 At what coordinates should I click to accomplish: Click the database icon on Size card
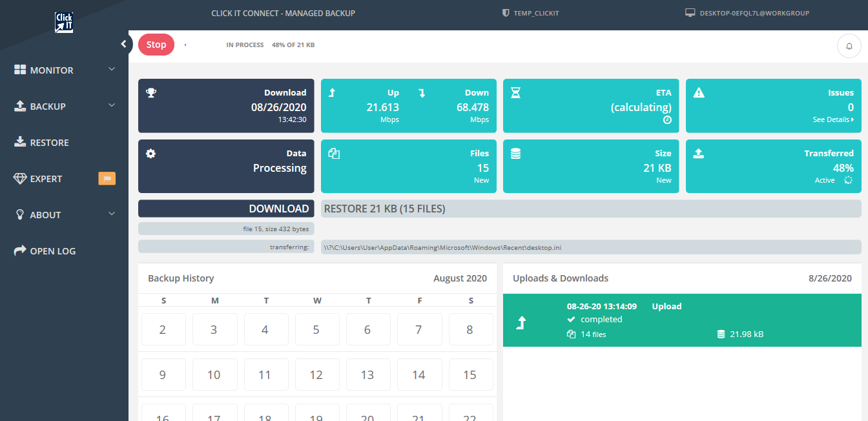(515, 154)
